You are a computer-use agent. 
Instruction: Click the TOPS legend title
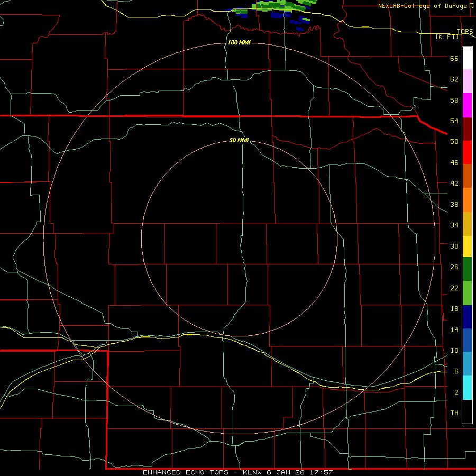465,31
